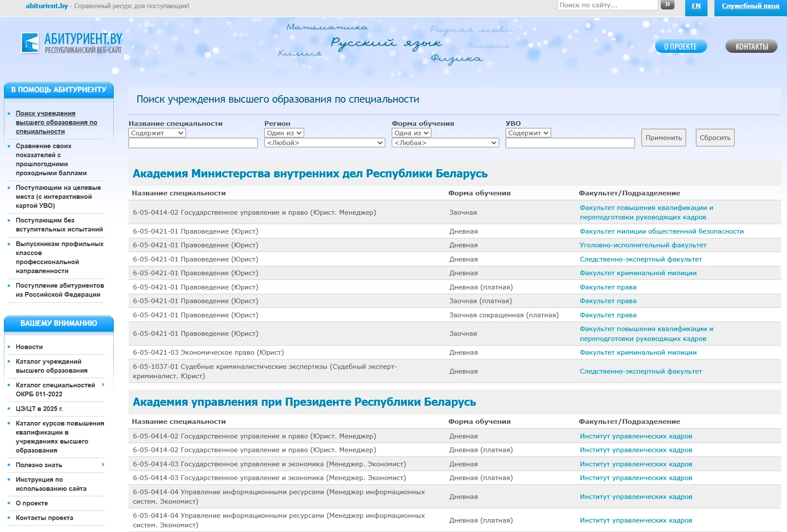Image resolution: width=787 pixels, height=532 pixels.
Task: Focus the specialty name text field
Action: click(193, 143)
